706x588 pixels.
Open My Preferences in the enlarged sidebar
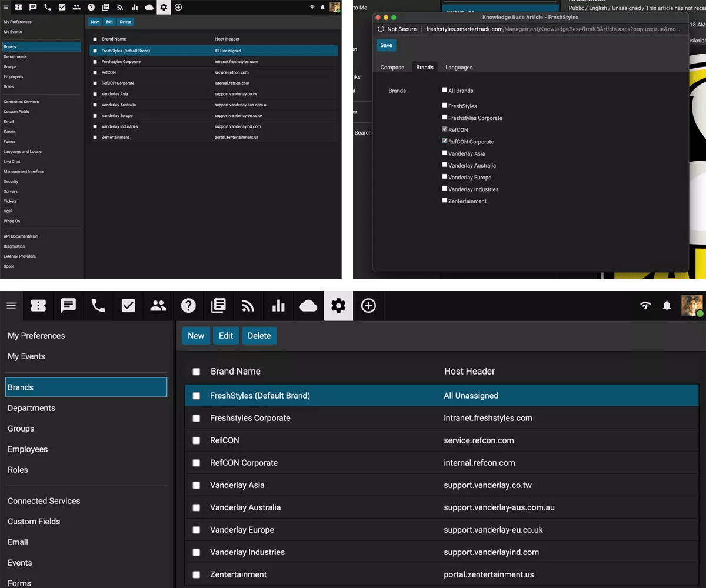pyautogui.click(x=36, y=336)
